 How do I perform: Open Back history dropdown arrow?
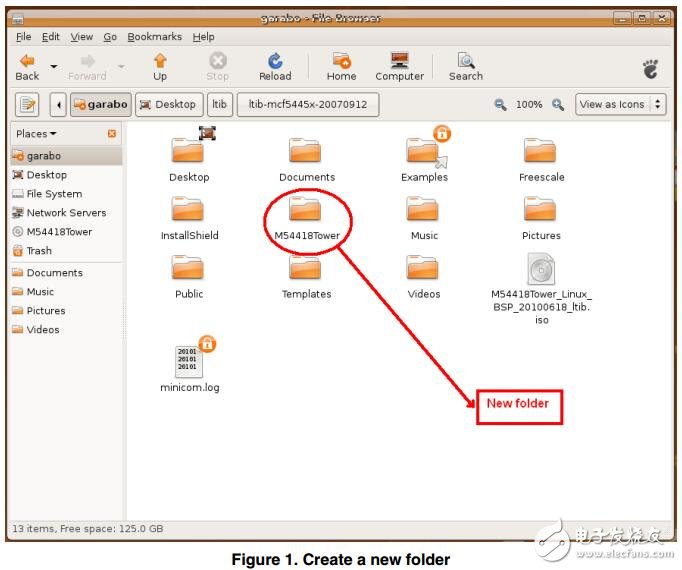pos(54,67)
